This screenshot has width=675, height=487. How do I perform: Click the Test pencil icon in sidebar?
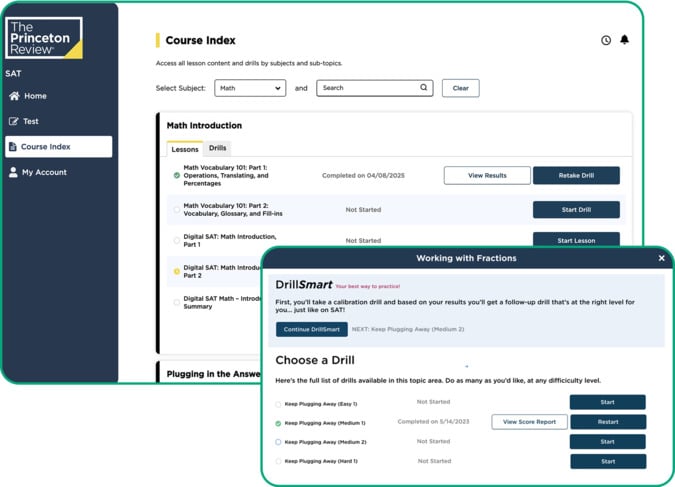[14, 121]
